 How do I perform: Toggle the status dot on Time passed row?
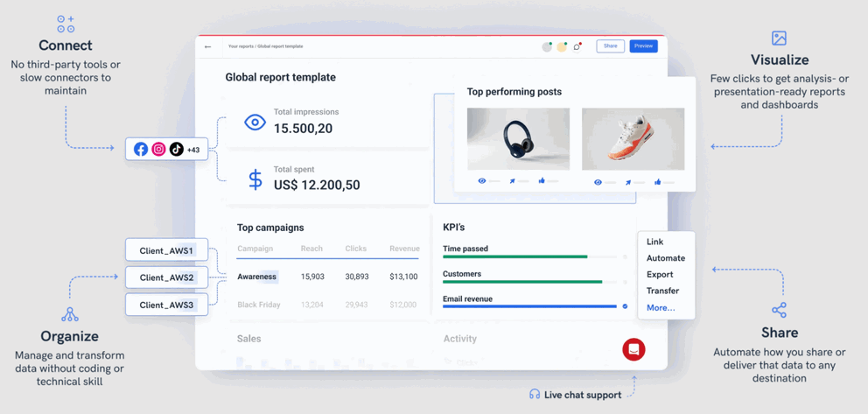coord(625,256)
